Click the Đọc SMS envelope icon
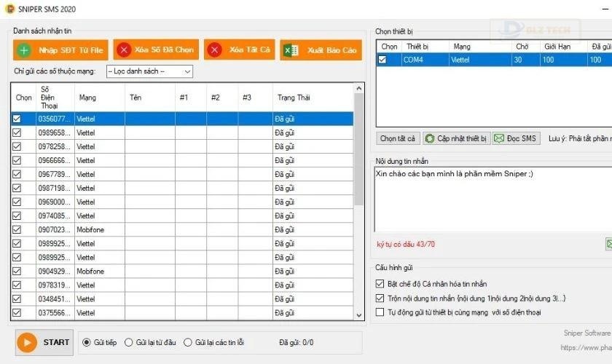 (499, 138)
